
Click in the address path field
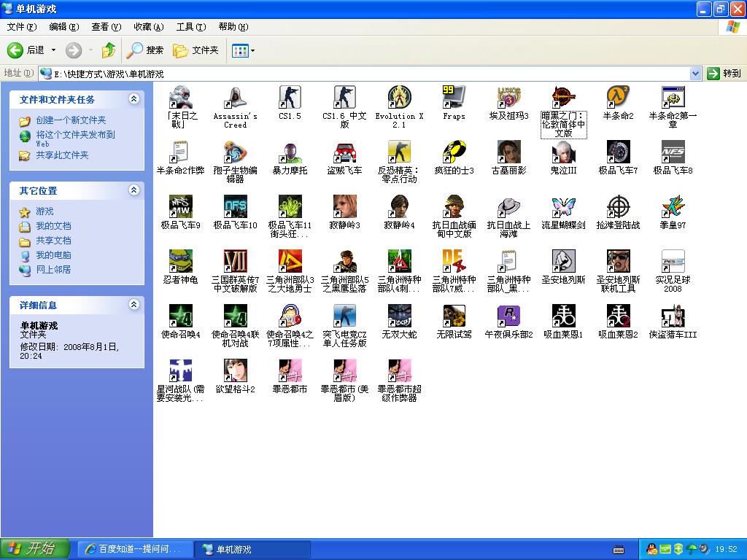(x=363, y=74)
